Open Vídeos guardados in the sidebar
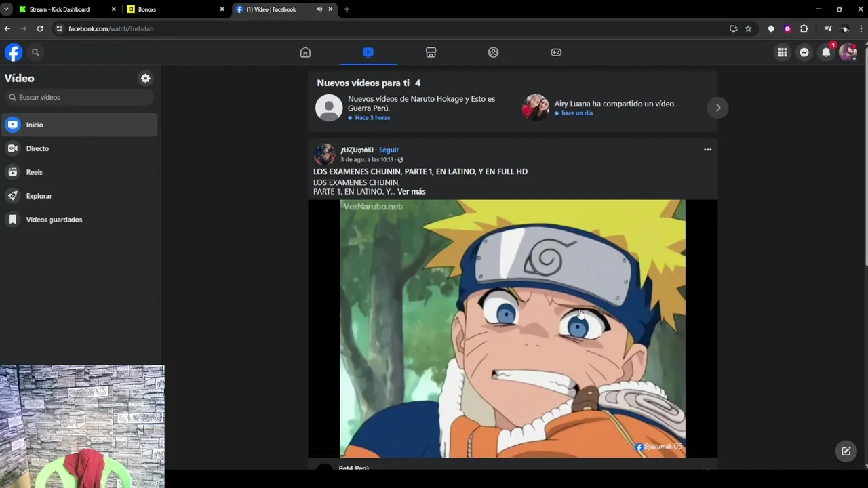Viewport: 868px width, 488px height. coord(80,220)
